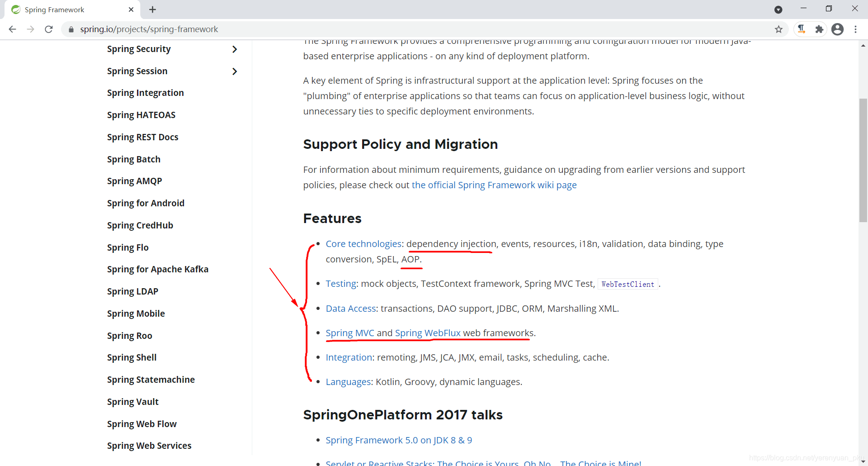Open Spring Web Flow project
The width and height of the screenshot is (868, 466).
coord(142,424)
